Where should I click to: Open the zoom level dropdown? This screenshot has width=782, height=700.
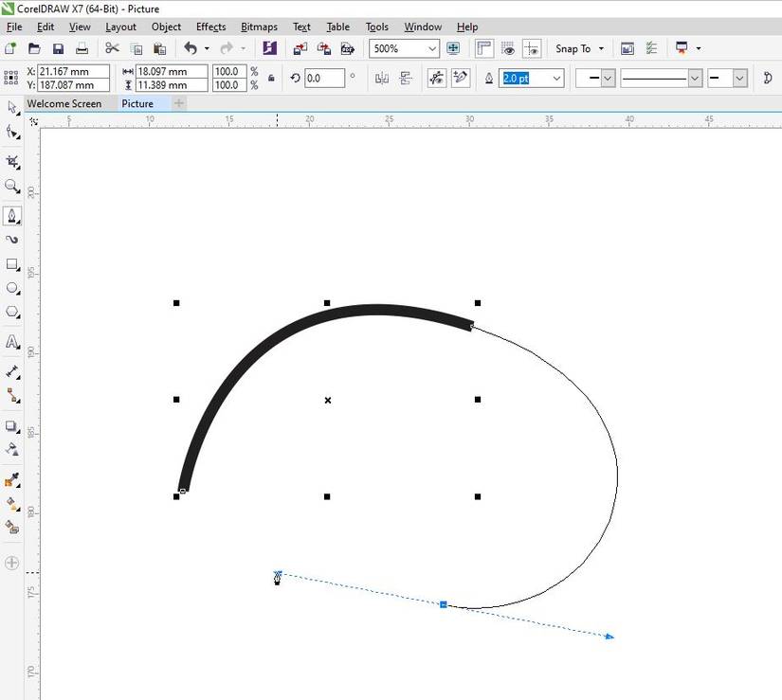pos(432,48)
